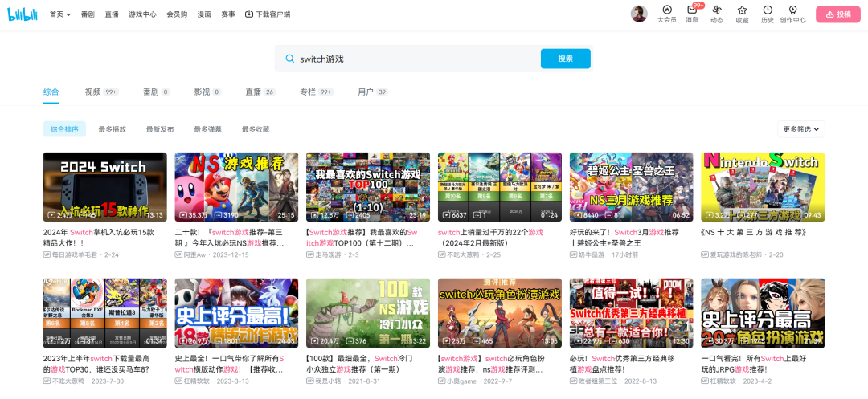Click the 投稿 upload button

[838, 14]
